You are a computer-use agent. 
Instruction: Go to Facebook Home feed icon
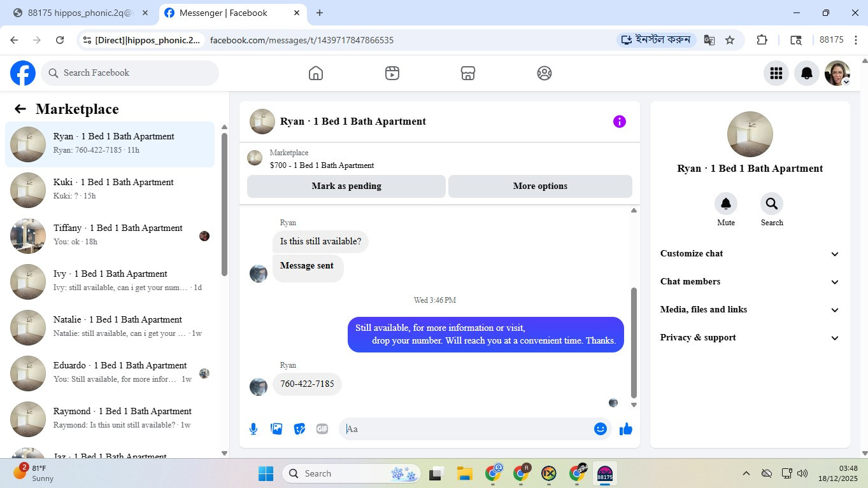click(x=316, y=73)
